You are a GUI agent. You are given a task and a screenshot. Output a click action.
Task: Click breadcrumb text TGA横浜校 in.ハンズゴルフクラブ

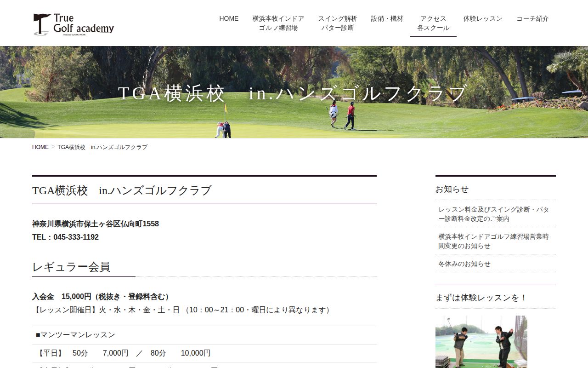[x=102, y=147]
